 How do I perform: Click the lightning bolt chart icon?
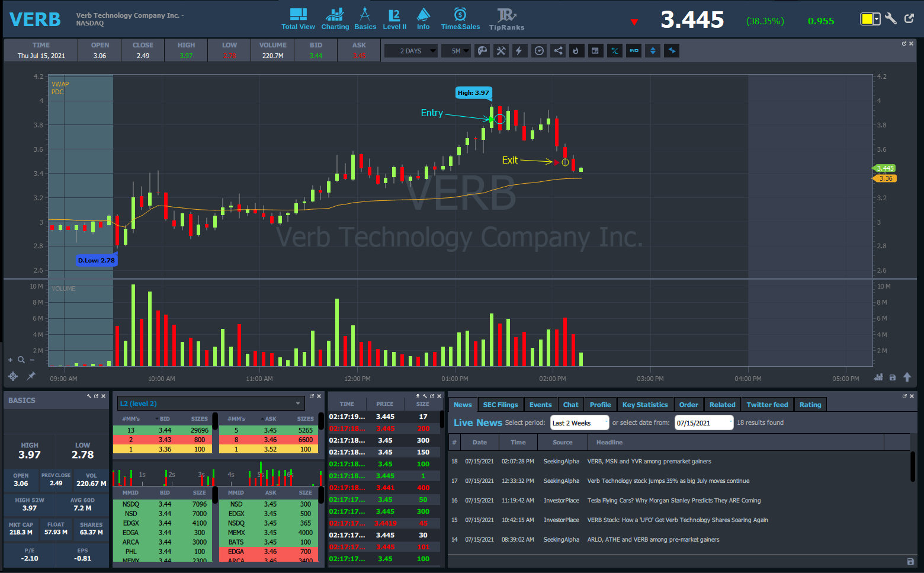coord(519,51)
